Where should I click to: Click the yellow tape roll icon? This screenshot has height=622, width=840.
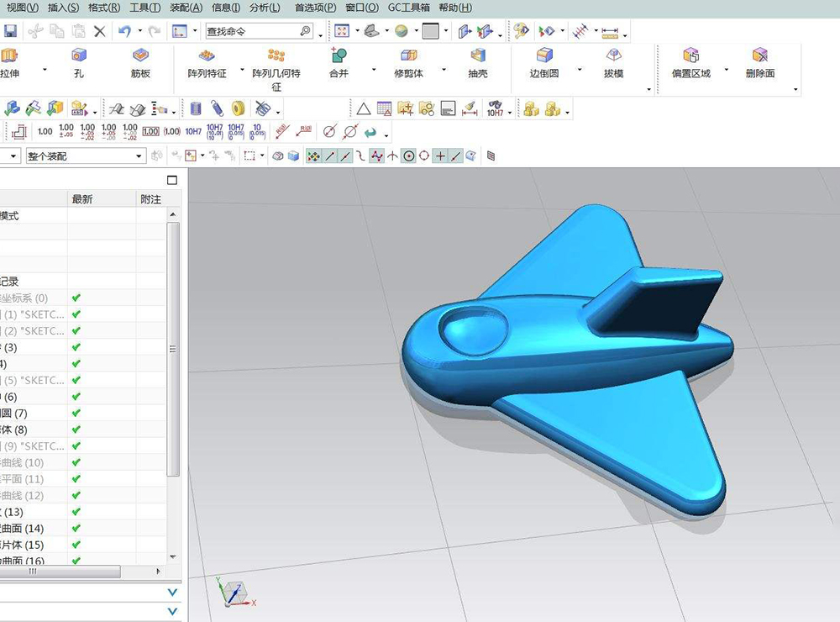tap(239, 109)
